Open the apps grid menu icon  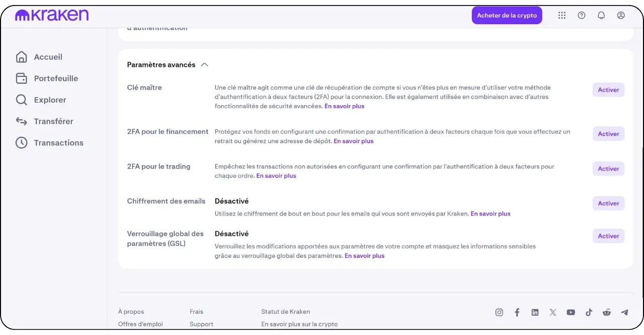pos(562,16)
